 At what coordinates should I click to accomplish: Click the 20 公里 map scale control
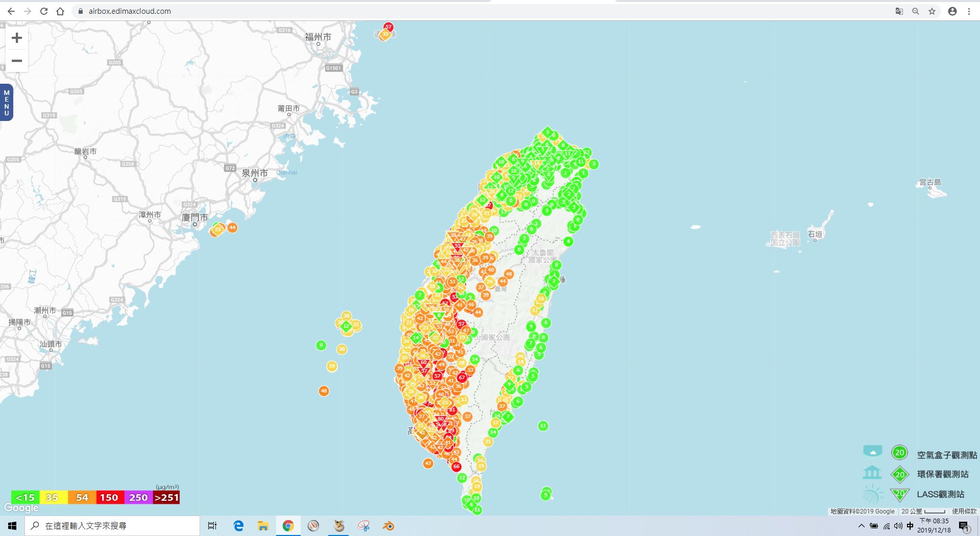pos(923,511)
